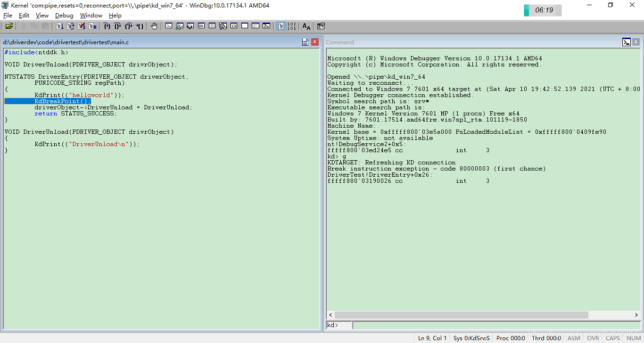Enable Source Mode On toolbar toggle
The height and width of the screenshot is (343, 644).
281,26
